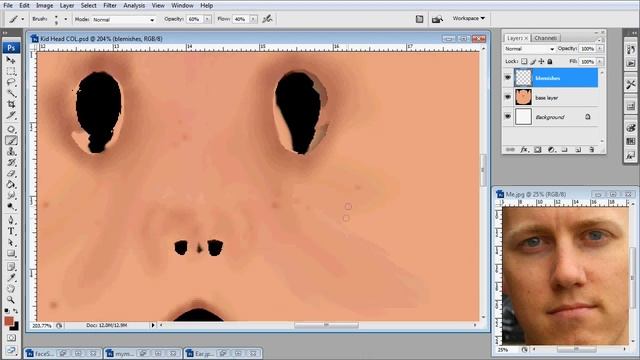Click the foreground color swatch
Image resolution: width=640 pixels, height=360 pixels.
9,321
